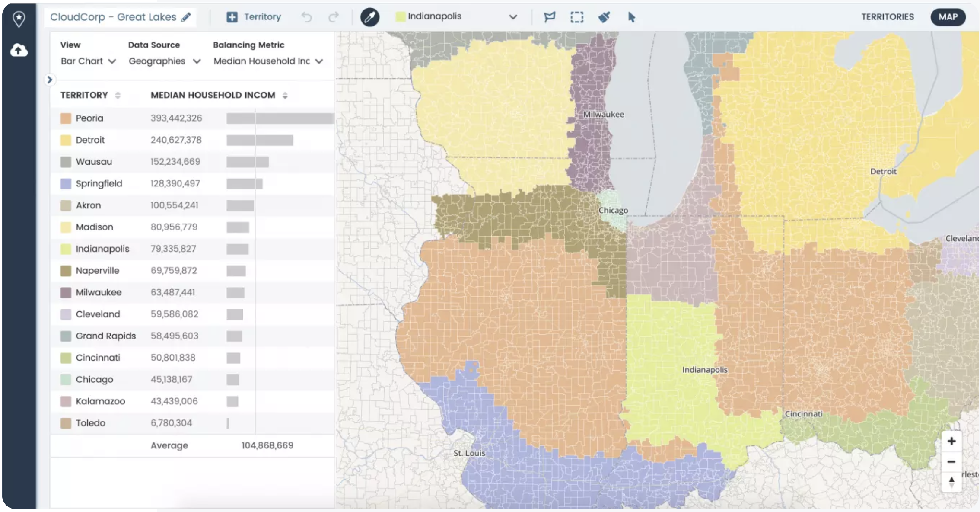Edit project name with pencil icon
This screenshot has height=512, width=980.
tap(186, 17)
